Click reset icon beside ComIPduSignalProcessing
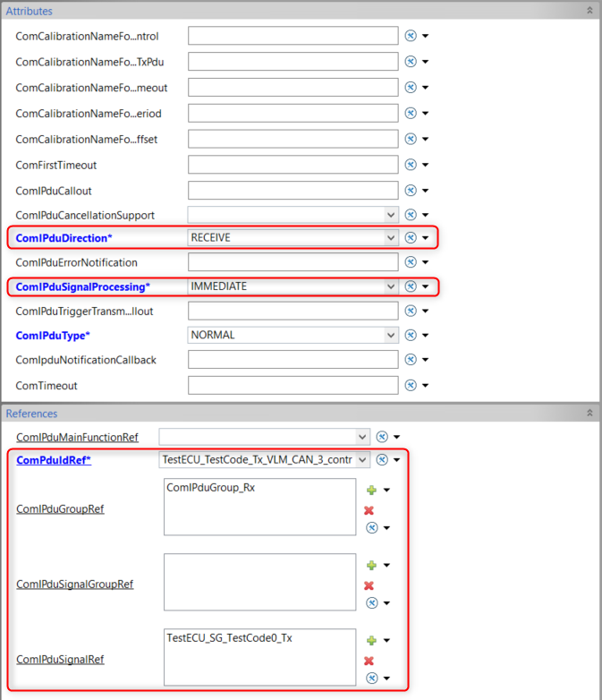Screen dimensions: 602x700 click(x=411, y=286)
